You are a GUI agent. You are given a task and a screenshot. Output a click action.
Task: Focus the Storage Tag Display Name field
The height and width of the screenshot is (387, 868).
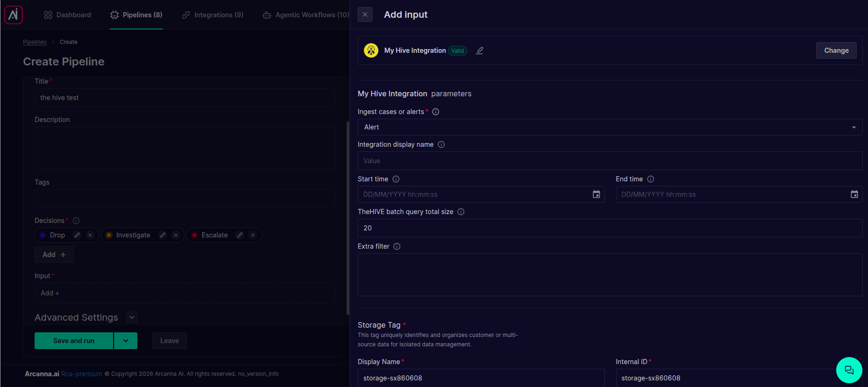481,378
